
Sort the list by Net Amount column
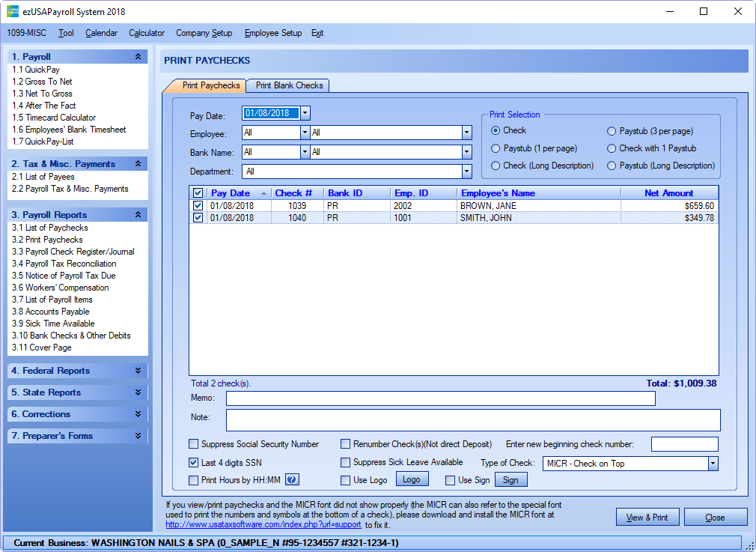point(668,193)
